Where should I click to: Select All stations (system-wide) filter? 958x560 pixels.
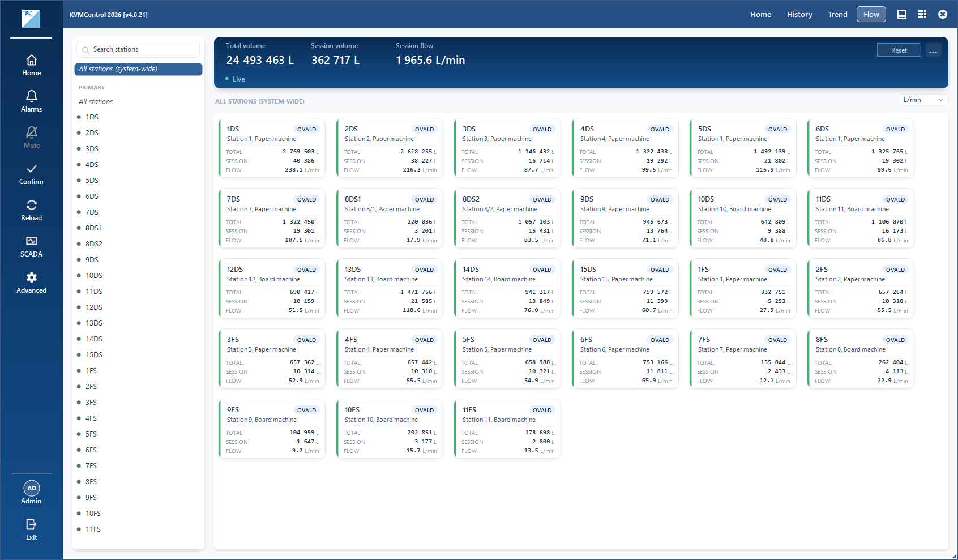(138, 69)
